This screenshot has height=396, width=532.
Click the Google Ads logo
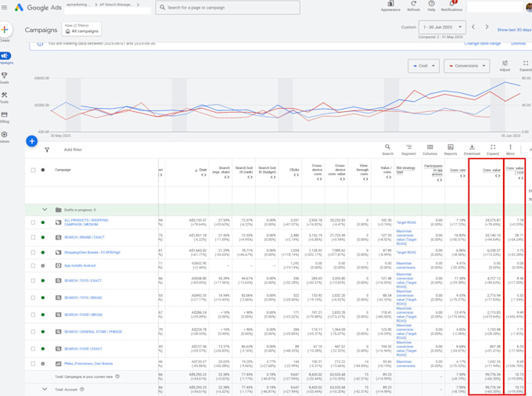pos(38,7)
